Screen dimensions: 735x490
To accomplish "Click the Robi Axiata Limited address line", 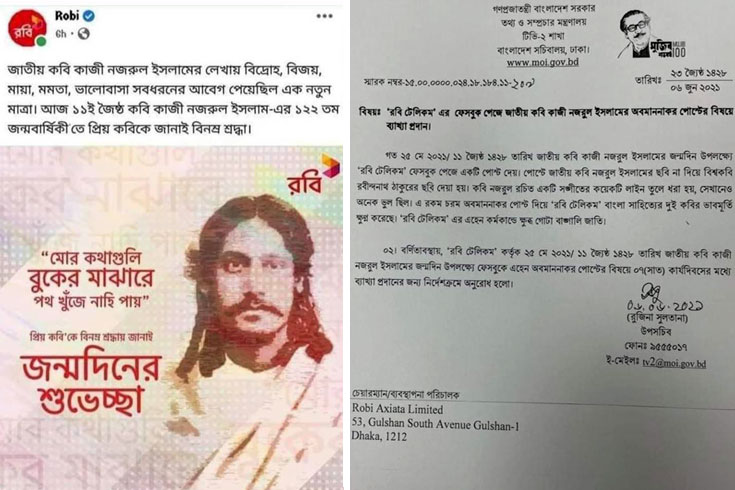I will coord(397,409).
